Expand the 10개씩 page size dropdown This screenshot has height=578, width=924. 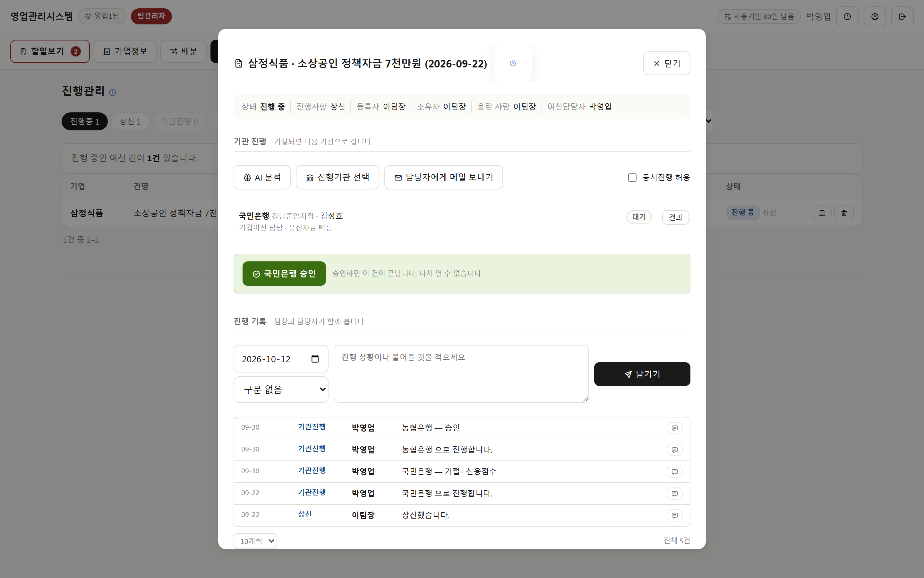coord(255,541)
